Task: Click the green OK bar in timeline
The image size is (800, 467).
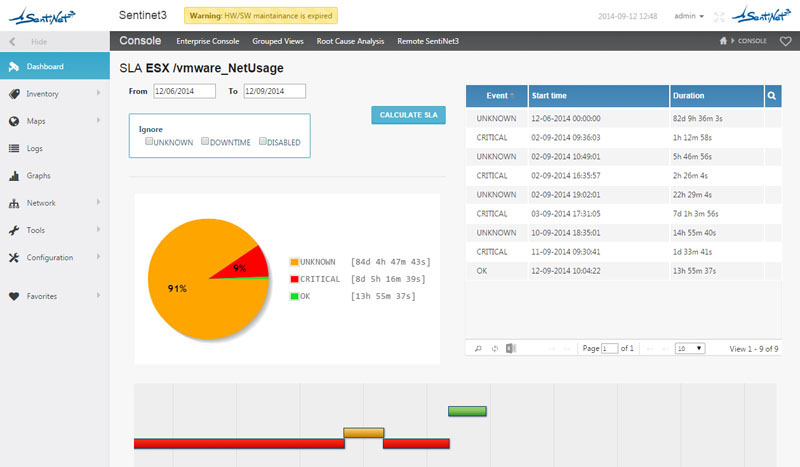Action: (x=467, y=411)
